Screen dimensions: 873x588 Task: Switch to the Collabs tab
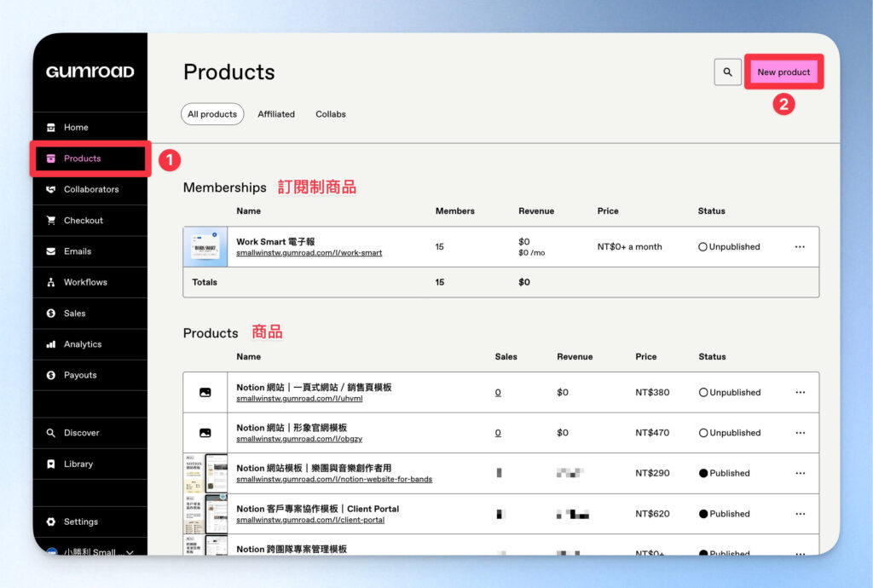point(331,114)
